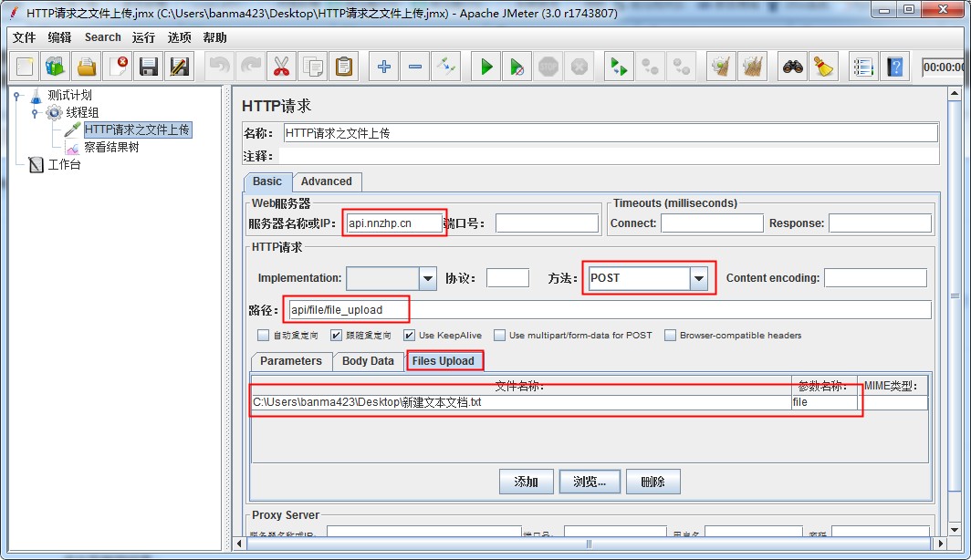Open the 文件 menu
Viewport: 971px width, 560px height.
click(24, 37)
